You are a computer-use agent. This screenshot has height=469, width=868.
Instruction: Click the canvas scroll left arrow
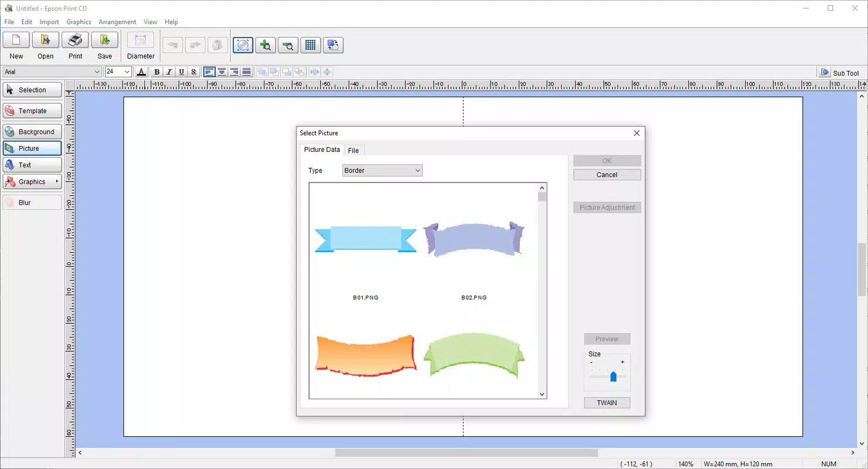[x=80, y=453]
